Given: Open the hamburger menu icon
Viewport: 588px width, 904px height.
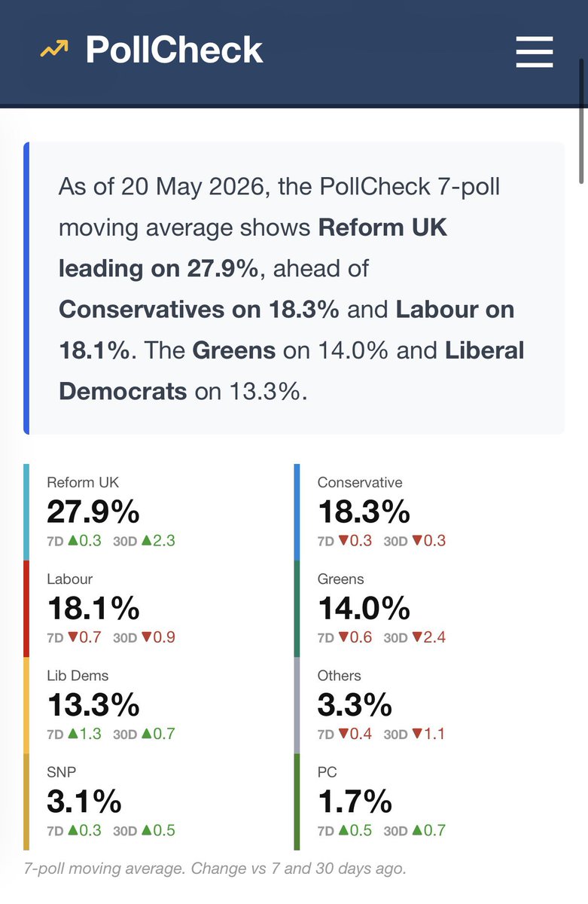Looking at the screenshot, I should (535, 52).
